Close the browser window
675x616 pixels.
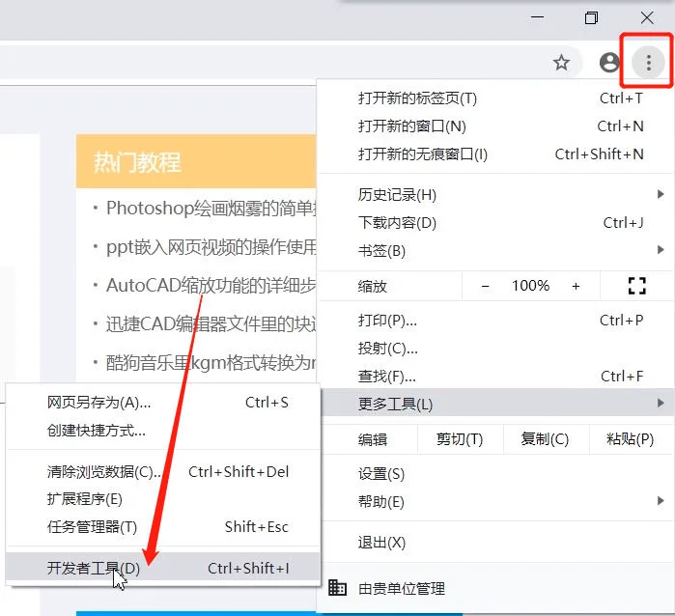[x=647, y=17]
